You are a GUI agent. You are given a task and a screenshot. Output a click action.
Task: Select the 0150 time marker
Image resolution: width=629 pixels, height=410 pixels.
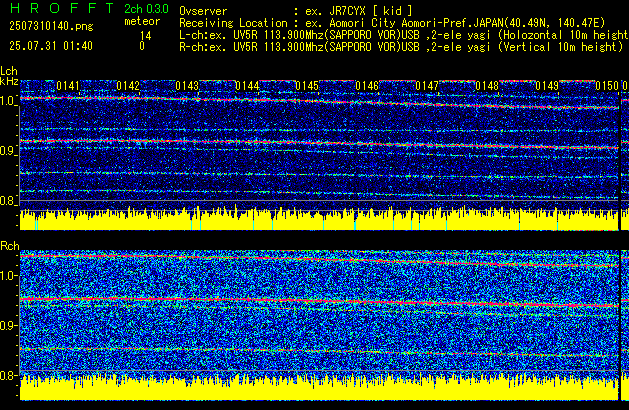tap(607, 86)
